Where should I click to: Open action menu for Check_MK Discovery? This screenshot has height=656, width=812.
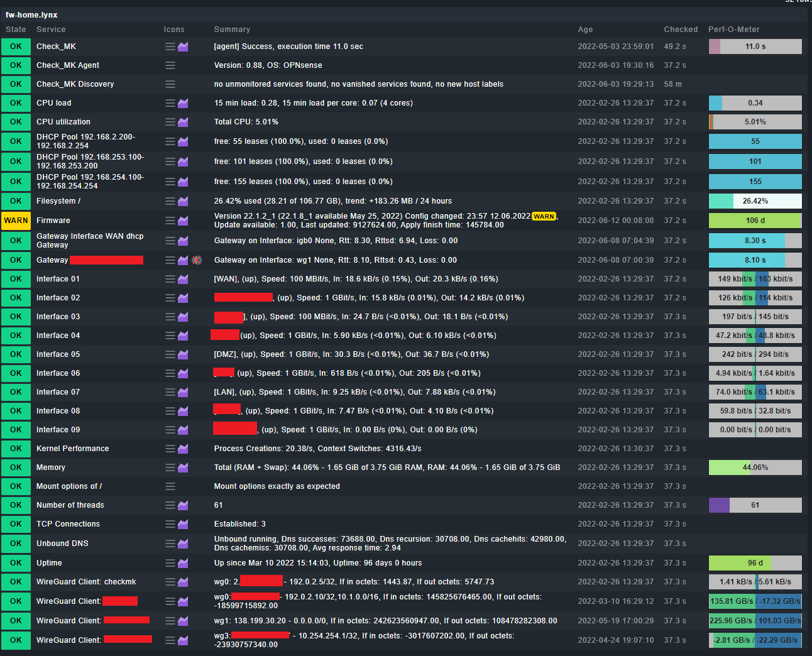click(170, 84)
